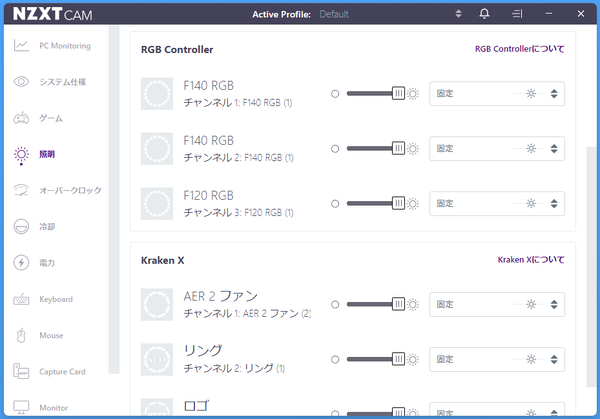Open リング 固定 effect dropdown
The height and width of the screenshot is (419, 600).
(497, 359)
